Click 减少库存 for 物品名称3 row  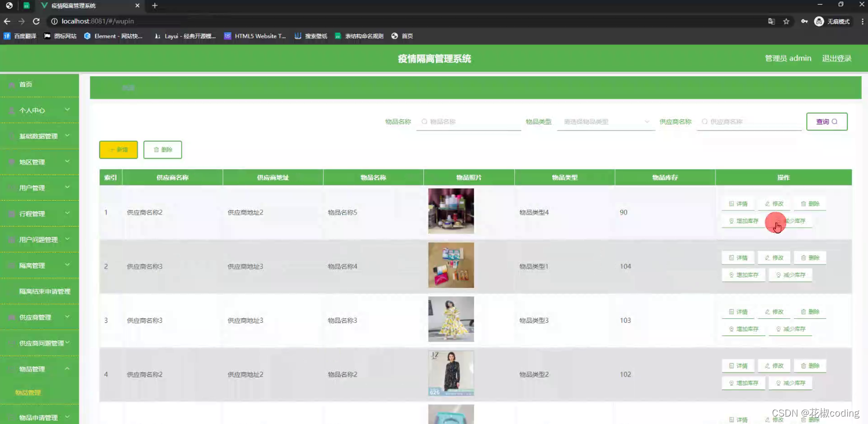click(x=790, y=329)
